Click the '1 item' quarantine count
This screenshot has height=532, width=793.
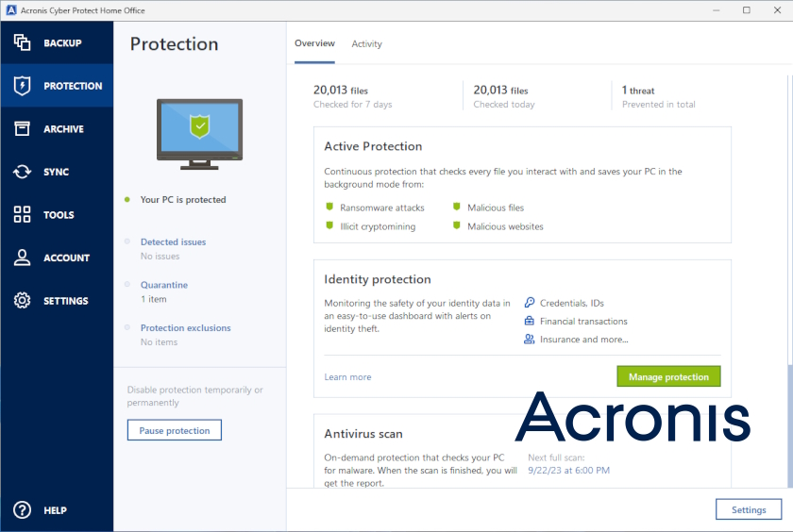click(x=154, y=299)
